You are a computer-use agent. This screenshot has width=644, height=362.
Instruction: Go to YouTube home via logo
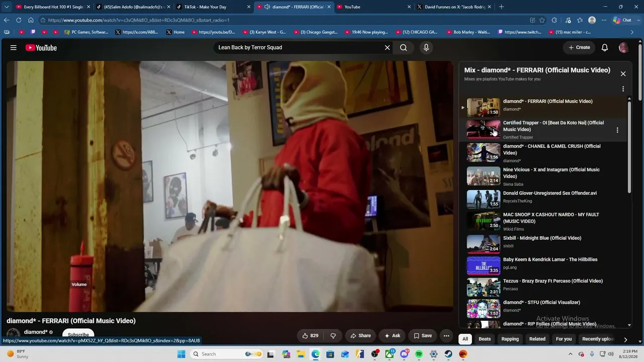pyautogui.click(x=41, y=48)
